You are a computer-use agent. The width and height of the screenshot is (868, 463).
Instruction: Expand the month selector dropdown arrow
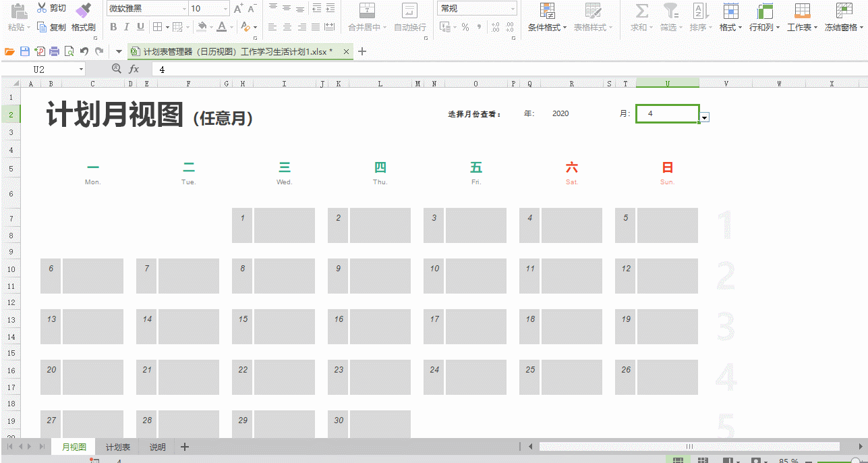pyautogui.click(x=705, y=117)
